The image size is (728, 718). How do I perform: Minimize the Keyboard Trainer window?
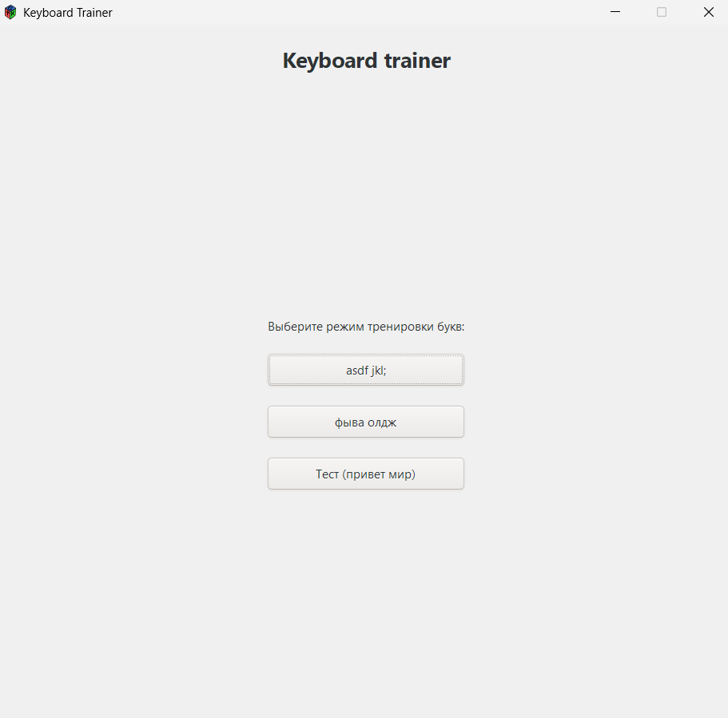point(615,12)
